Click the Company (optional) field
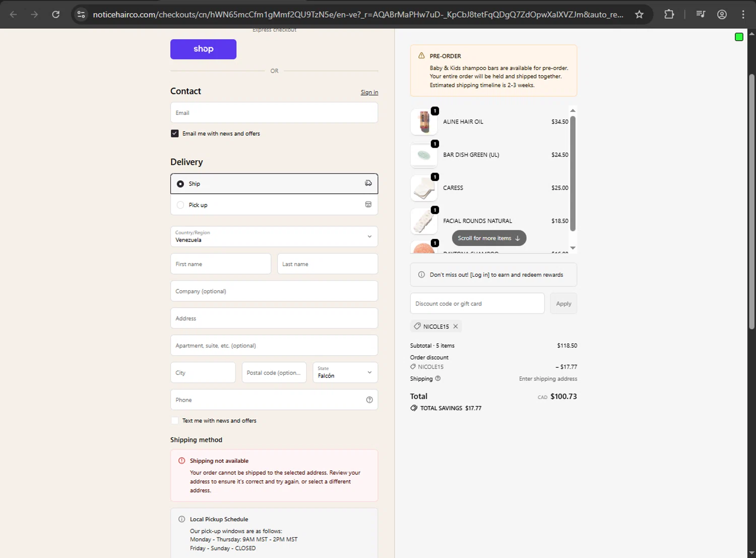Viewport: 756px width, 558px height. pos(274,291)
